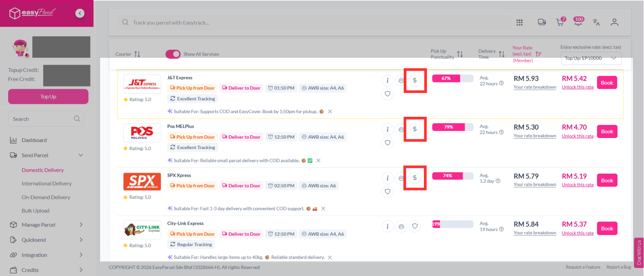Image resolution: width=644 pixels, height=276 pixels.
Task: Book the SPX Xpress service
Action: pyautogui.click(x=607, y=180)
